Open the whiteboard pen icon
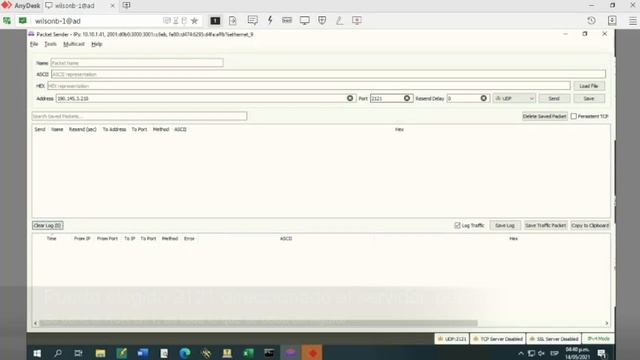Screen dimensions: 640x360 click(x=340, y=20)
